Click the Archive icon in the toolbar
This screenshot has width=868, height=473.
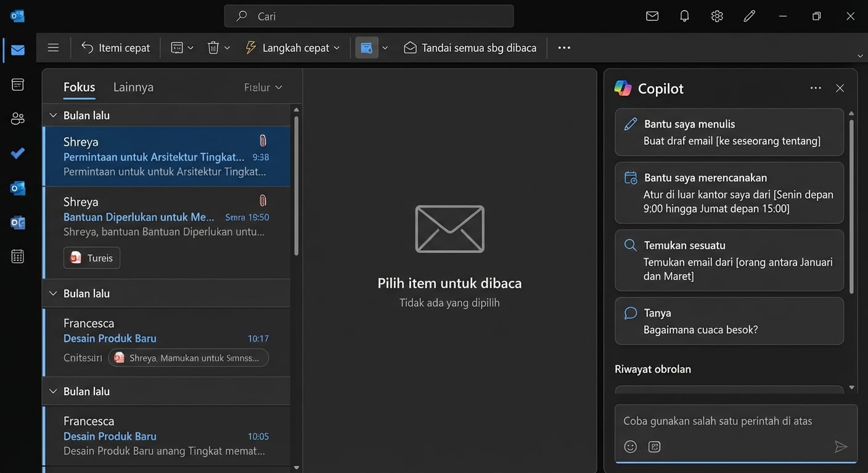[177, 47]
